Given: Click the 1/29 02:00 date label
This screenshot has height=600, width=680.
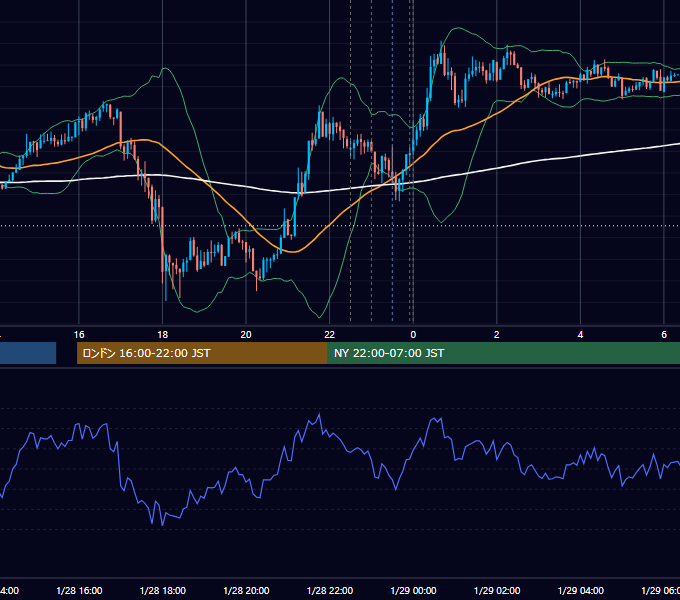Looking at the screenshot, I should (x=497, y=591).
